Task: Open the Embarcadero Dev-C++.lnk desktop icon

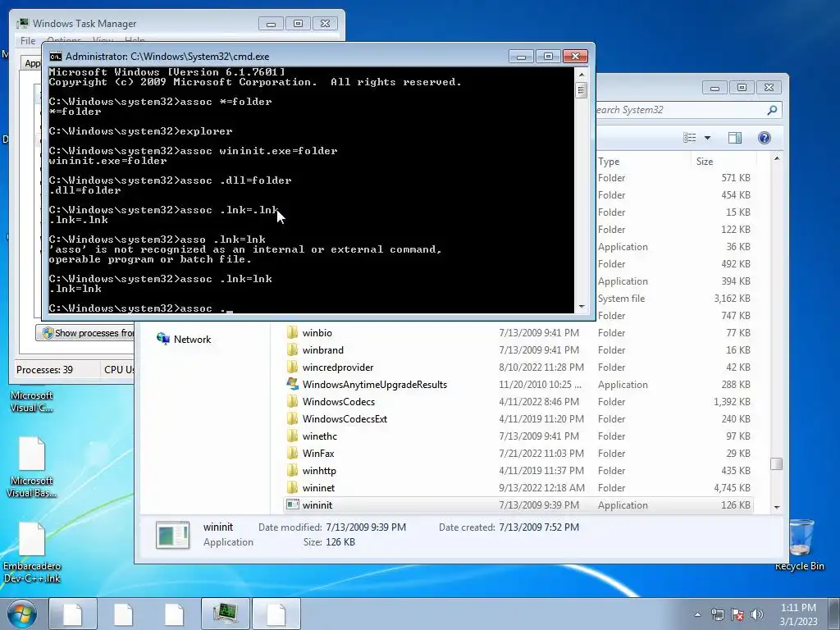Action: click(32, 553)
